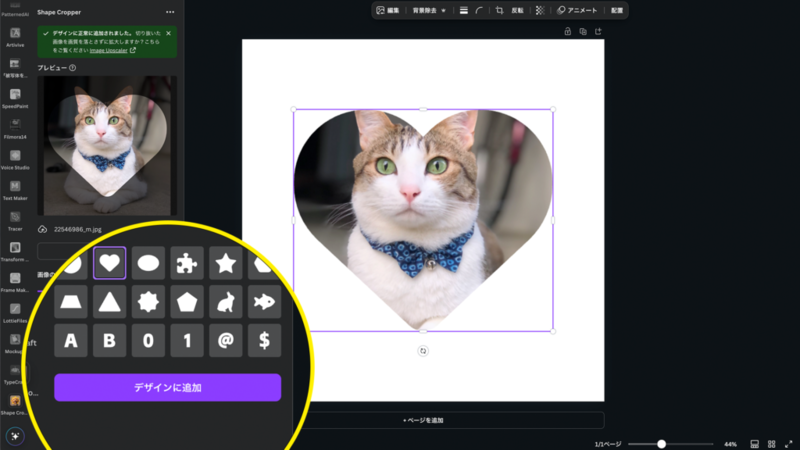The height and width of the screenshot is (450, 800).
Task: Open the Artivive app in sidebar
Action: [15, 37]
